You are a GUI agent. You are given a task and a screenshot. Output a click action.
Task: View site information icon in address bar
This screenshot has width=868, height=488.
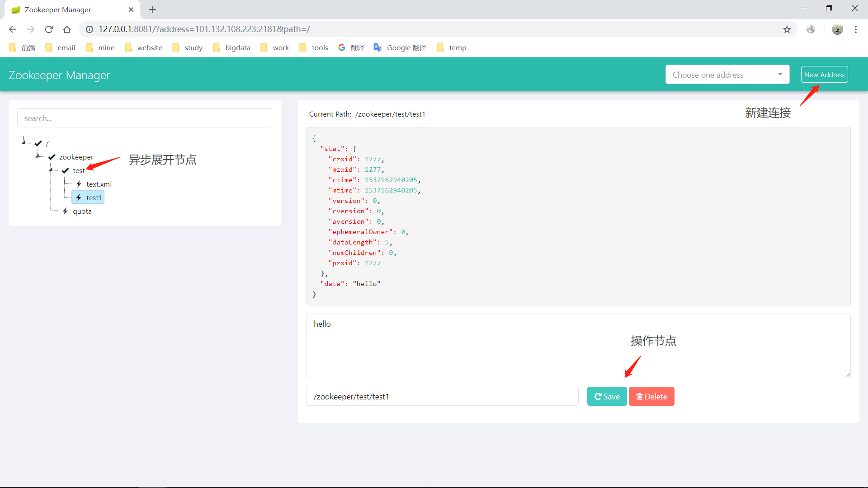90,29
